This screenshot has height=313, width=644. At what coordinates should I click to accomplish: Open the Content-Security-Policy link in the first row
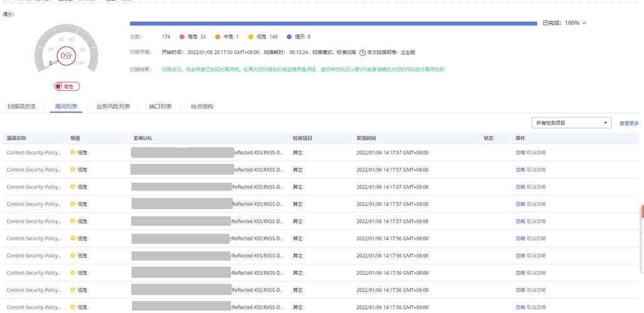coord(34,153)
